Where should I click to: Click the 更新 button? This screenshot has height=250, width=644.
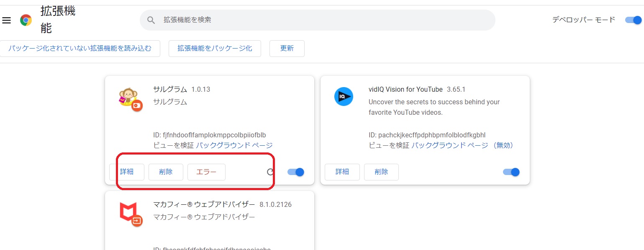pos(287,49)
